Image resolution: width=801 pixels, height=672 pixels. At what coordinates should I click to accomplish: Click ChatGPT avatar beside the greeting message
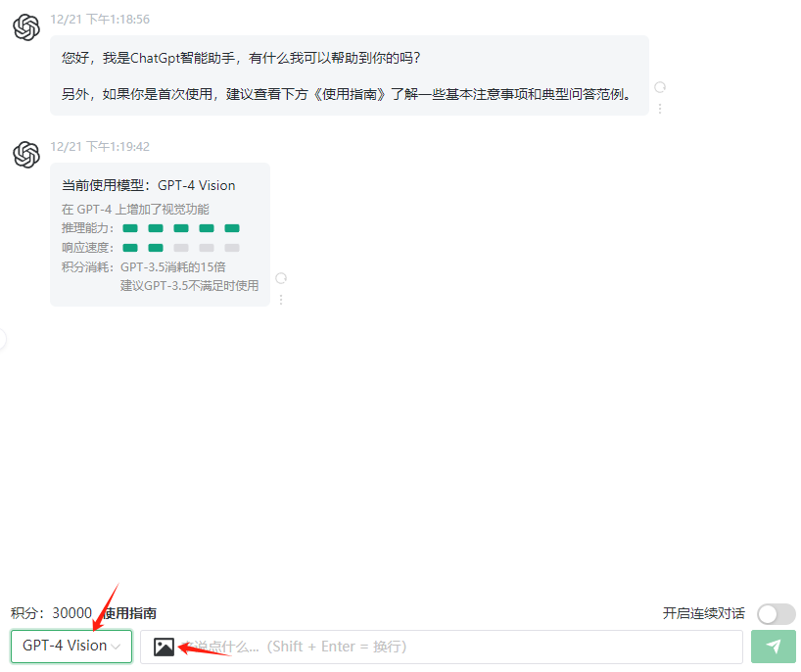[x=26, y=27]
